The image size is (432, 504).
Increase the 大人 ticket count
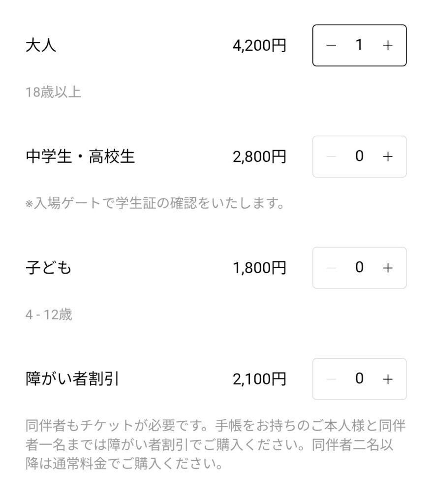(388, 45)
